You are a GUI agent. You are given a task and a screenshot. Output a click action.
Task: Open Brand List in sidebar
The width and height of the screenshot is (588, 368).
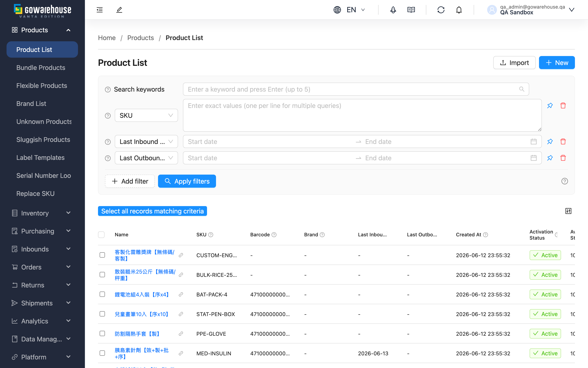click(31, 103)
